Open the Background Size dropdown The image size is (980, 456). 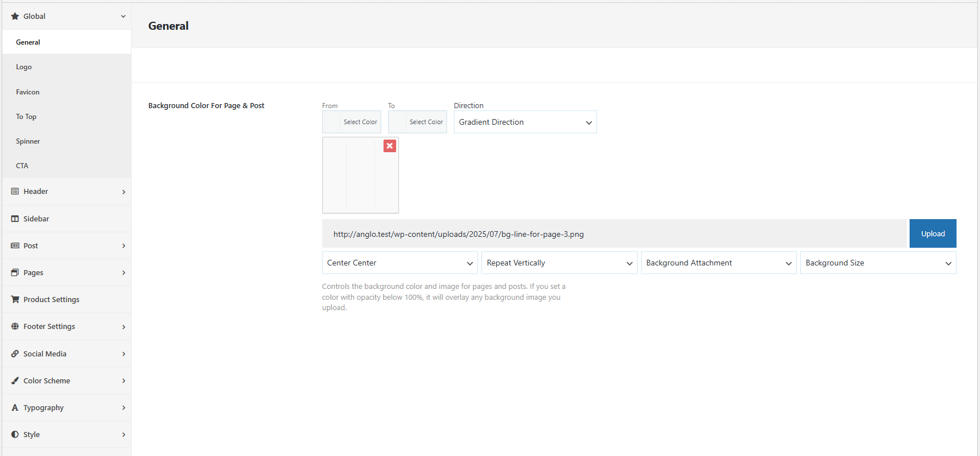(878, 263)
